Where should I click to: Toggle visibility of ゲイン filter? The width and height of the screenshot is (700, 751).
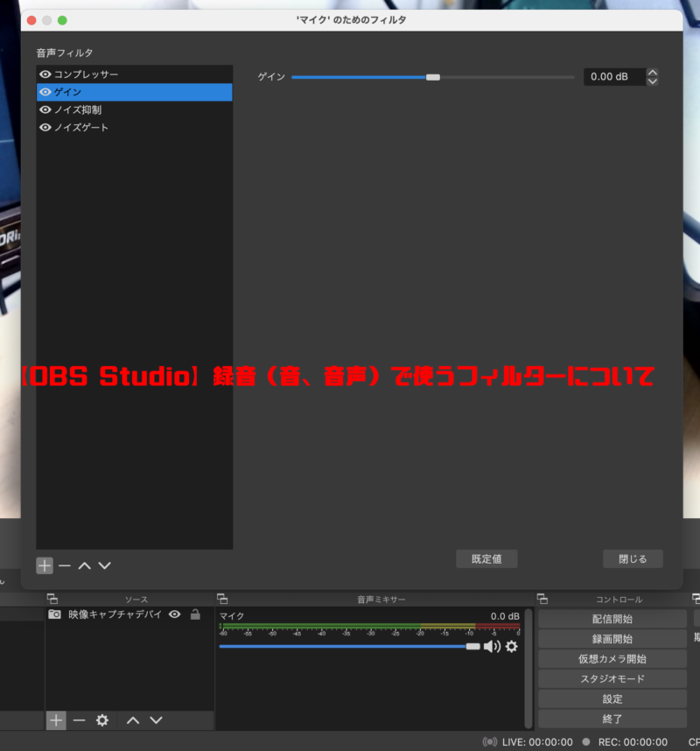45,92
